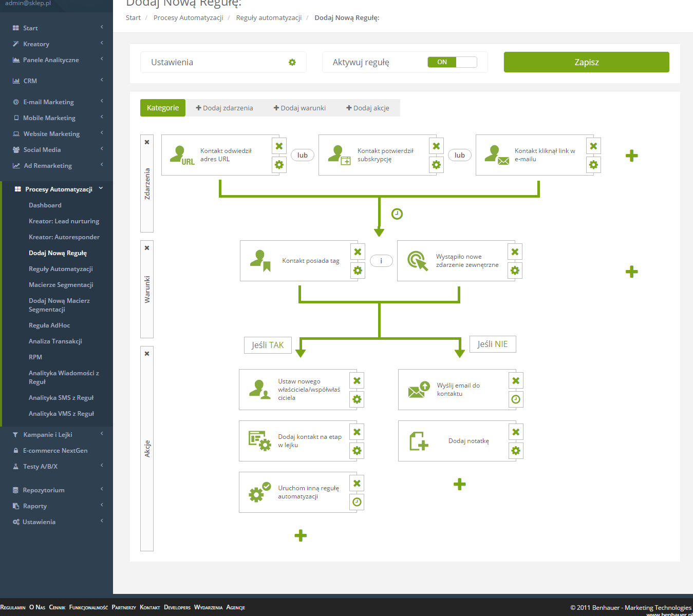
Task: Toggle 'lub' operator before 'Kontakt kliknął link' event
Action: (x=460, y=155)
